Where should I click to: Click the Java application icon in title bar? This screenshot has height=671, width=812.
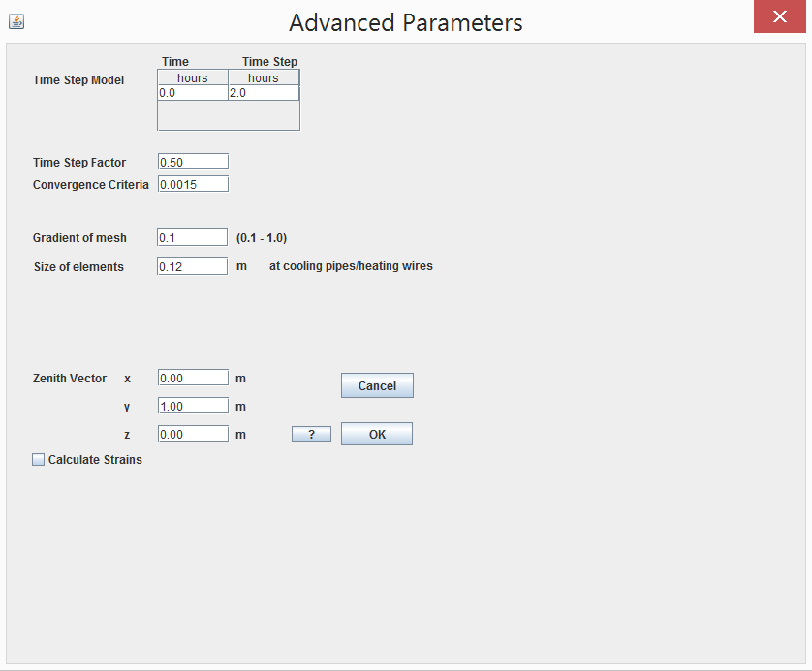point(16,21)
